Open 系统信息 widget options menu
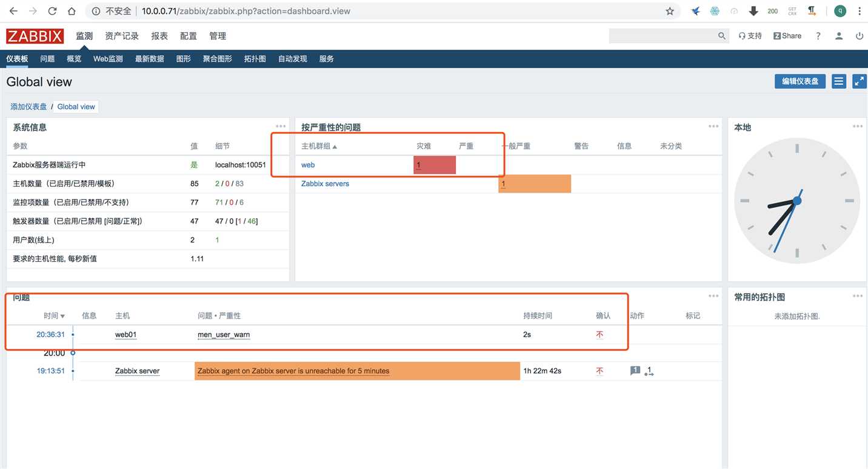868x469 pixels. coord(281,126)
